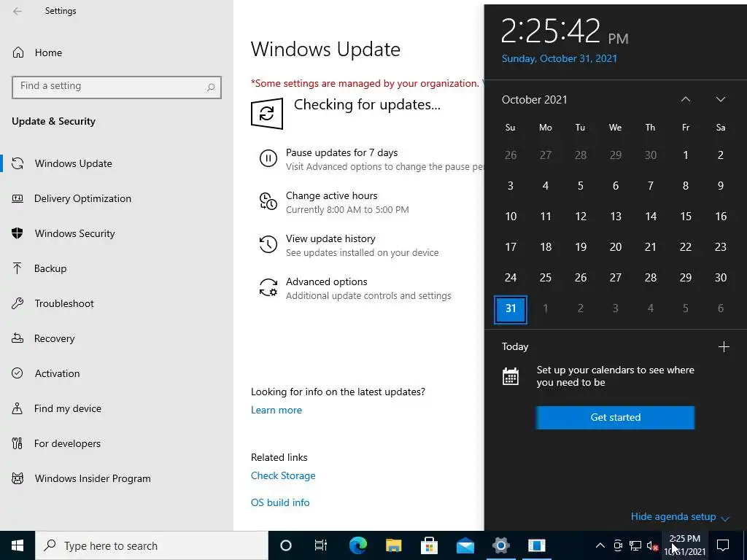747x560 pixels.
Task: Collapse with Hide agenda setup
Action: (680, 517)
